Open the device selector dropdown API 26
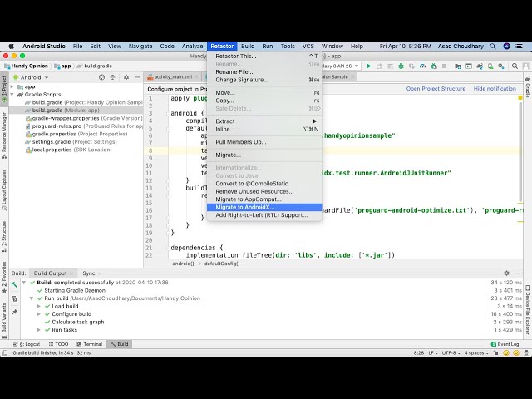The height and width of the screenshot is (399, 532). (x=340, y=66)
